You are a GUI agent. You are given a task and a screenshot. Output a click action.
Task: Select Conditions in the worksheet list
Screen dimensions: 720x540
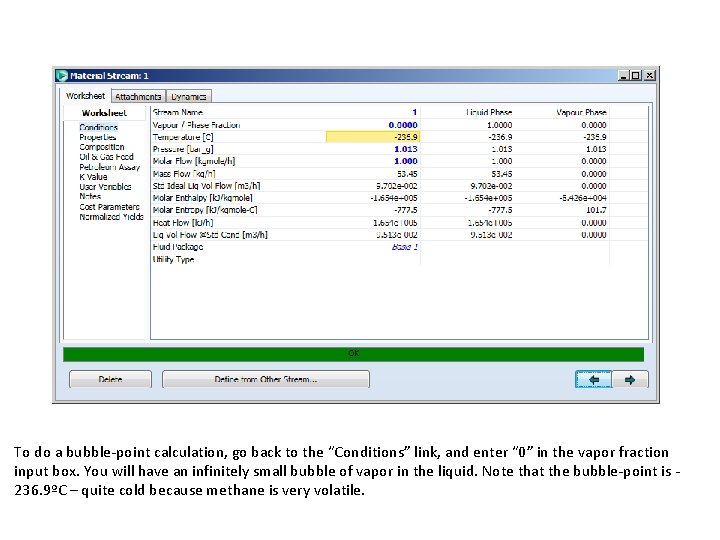pos(98,127)
